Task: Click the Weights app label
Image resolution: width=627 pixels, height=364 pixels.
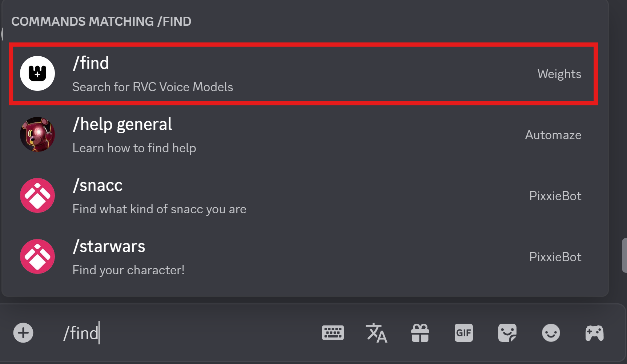Action: pyautogui.click(x=559, y=74)
